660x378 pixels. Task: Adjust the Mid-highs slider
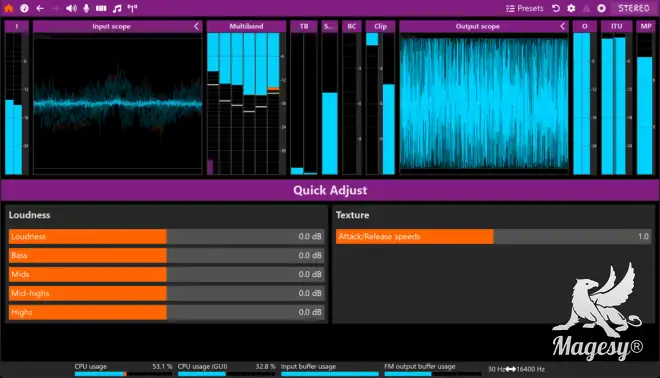coord(167,293)
